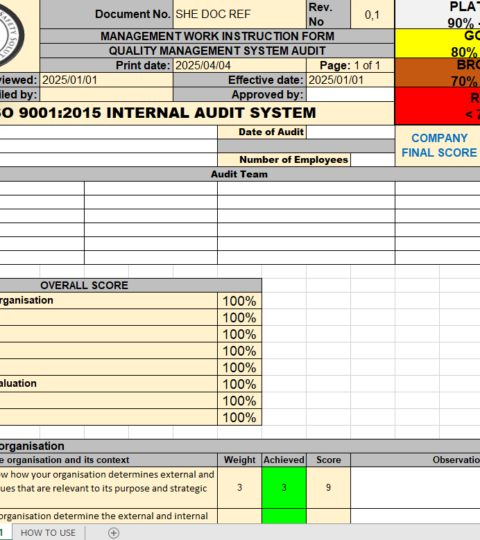Click the PLAT 90% rating cell
480x540 pixels.
tap(438, 14)
